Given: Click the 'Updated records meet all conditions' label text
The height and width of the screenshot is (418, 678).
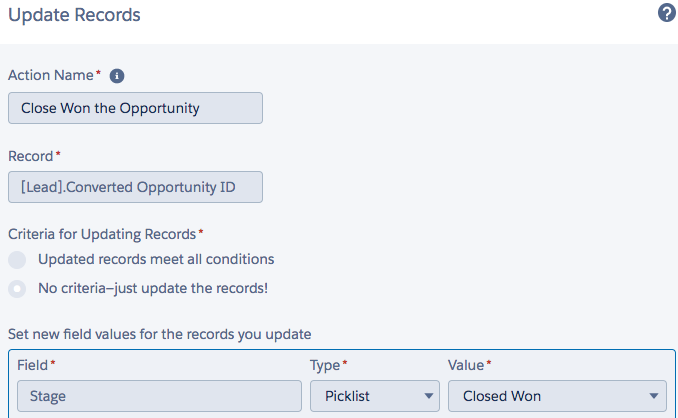Looking at the screenshot, I should (156, 259).
